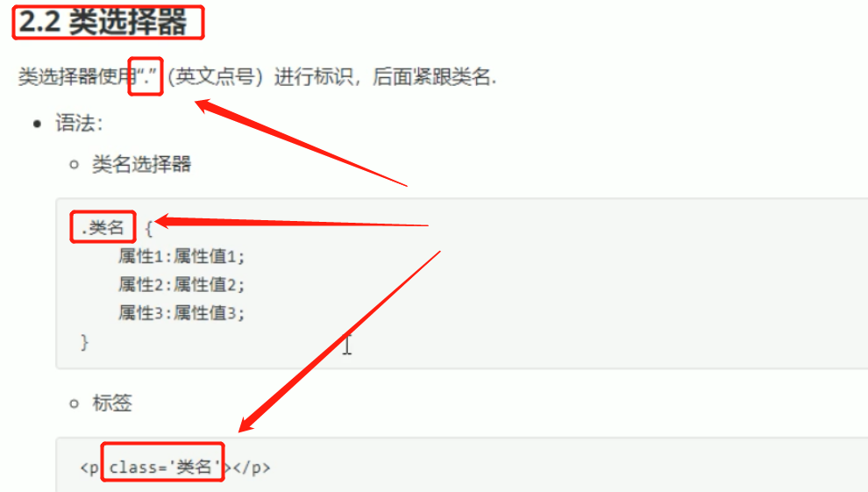Viewport: 868px width, 492px height.
Task: Click the red arrowhead pointing at .类名
Action: point(166,222)
